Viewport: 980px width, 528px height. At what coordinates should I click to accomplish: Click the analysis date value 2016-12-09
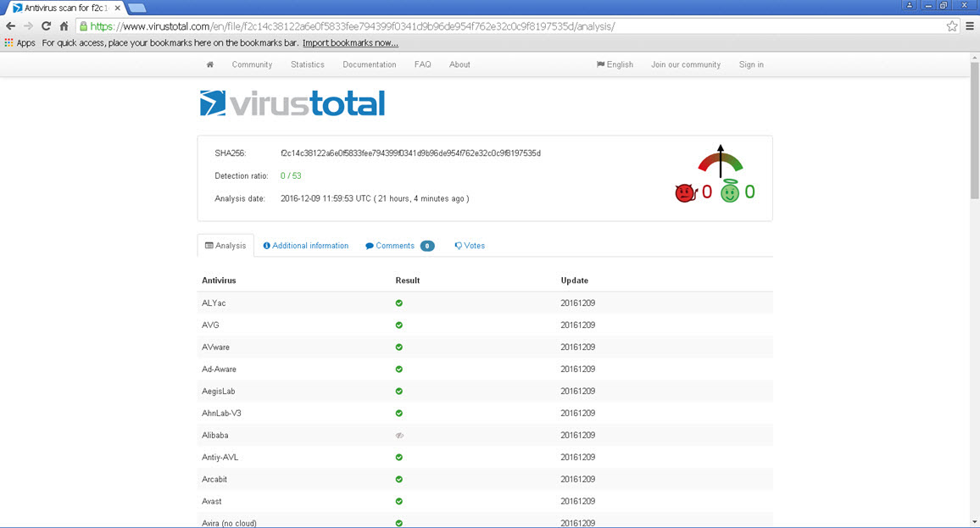[375, 198]
